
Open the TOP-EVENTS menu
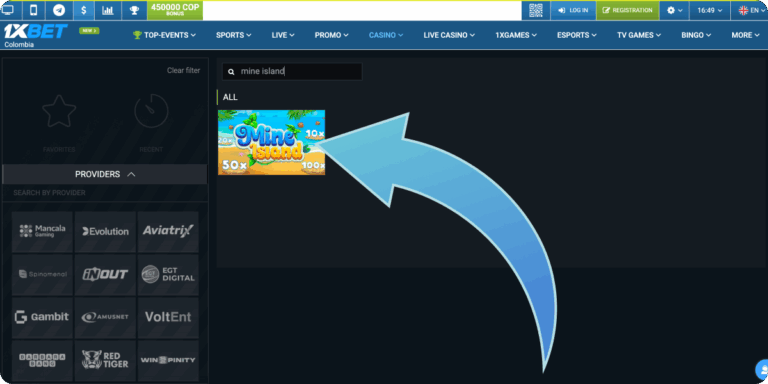pos(164,35)
